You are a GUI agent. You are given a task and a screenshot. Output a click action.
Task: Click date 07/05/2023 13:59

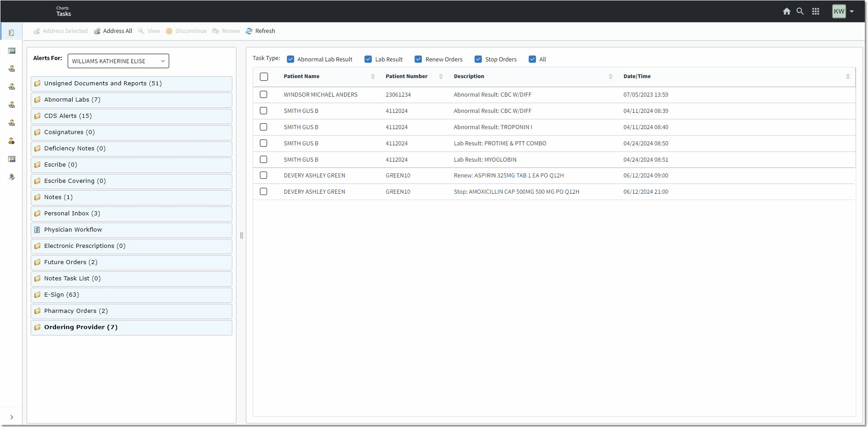coord(646,94)
